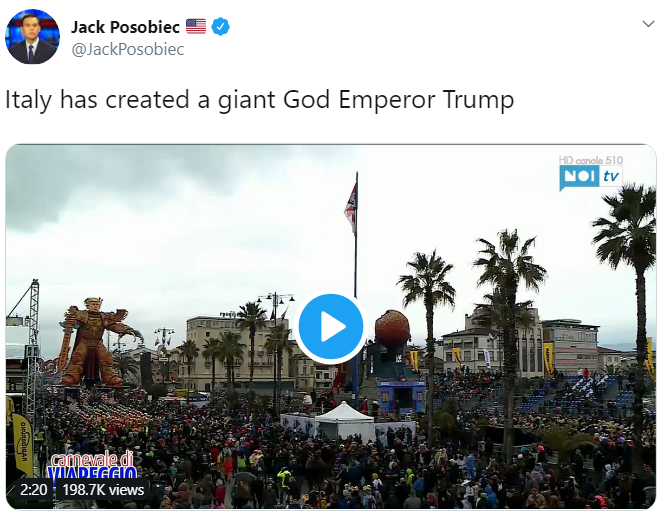Click the beige building behind the crowd
This screenshot has height=519, width=664.
(x=237, y=347)
